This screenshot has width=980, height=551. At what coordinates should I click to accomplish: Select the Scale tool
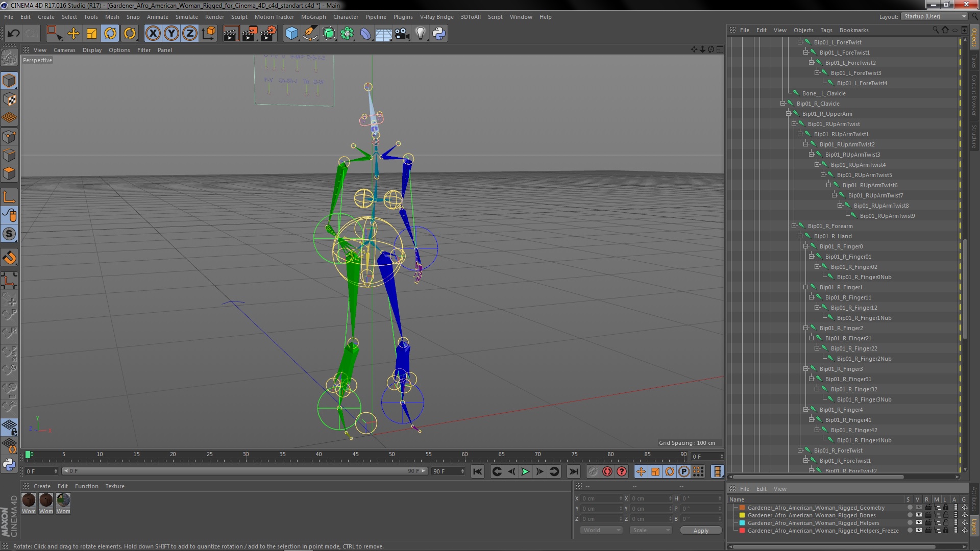point(92,34)
